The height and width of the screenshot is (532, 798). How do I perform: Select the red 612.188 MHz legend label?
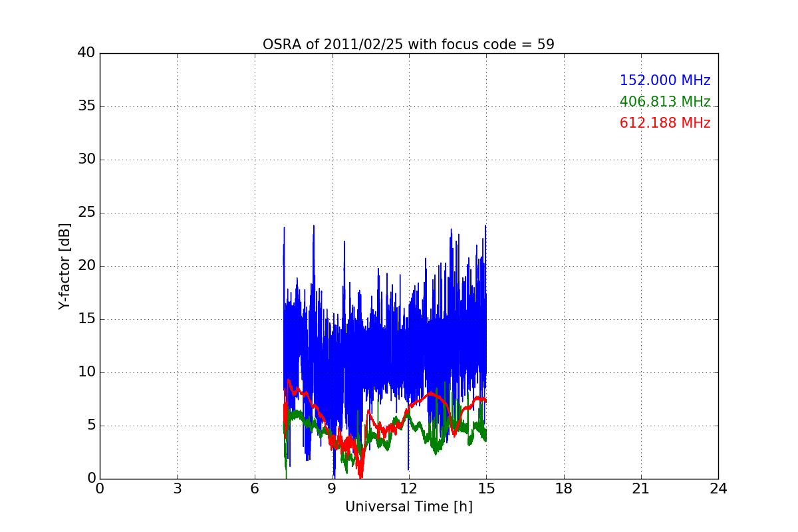pyautogui.click(x=665, y=123)
